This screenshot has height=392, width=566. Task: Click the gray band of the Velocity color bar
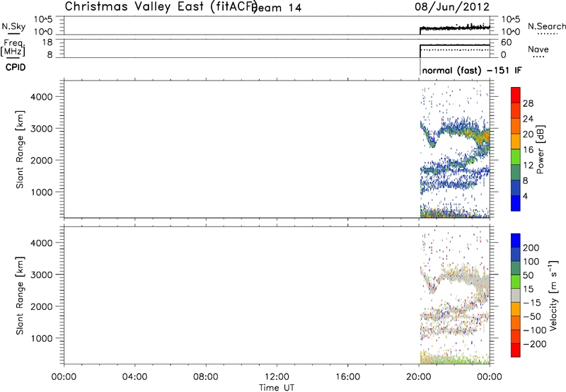(516, 295)
